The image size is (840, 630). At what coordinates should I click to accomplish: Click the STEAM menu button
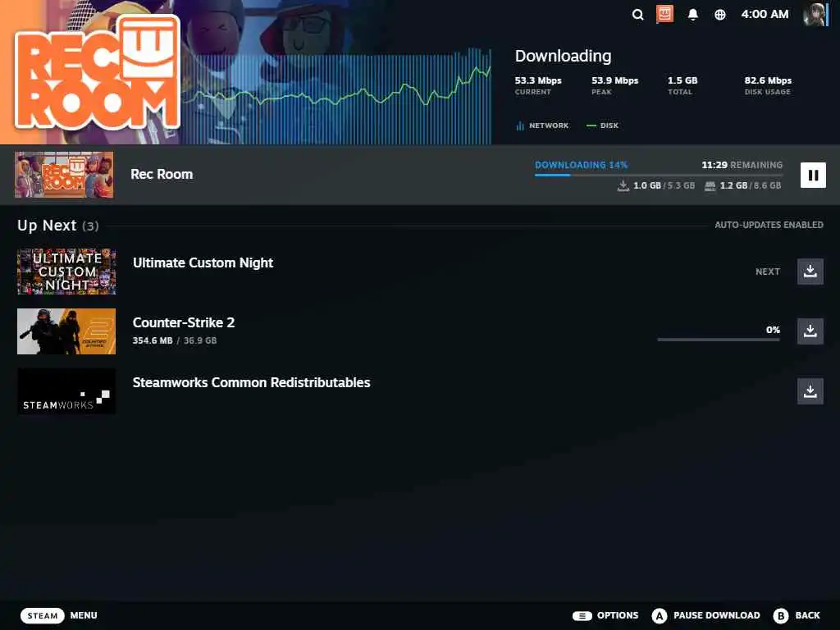(43, 615)
